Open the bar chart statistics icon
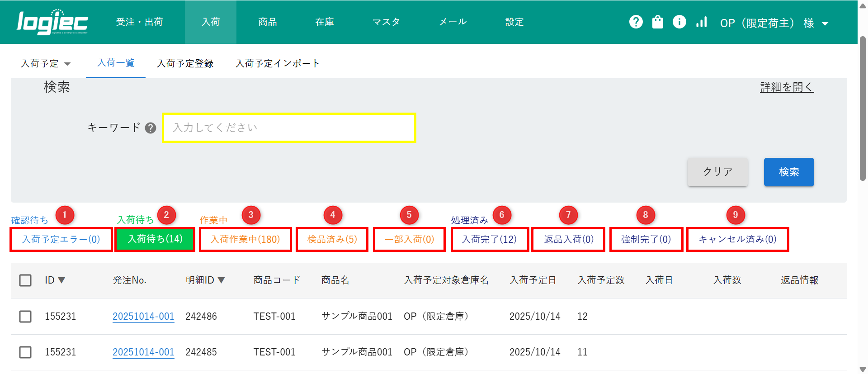Screen dimensions: 868x374 point(701,22)
